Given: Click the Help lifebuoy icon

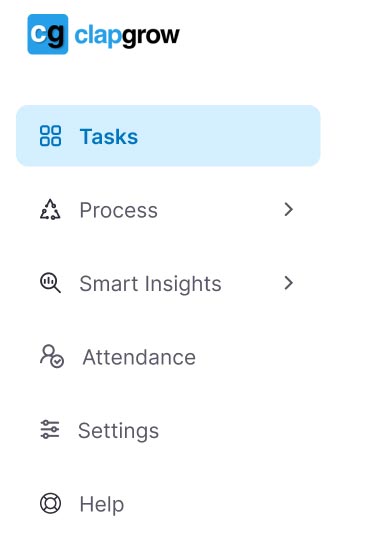Looking at the screenshot, I should click(50, 503).
